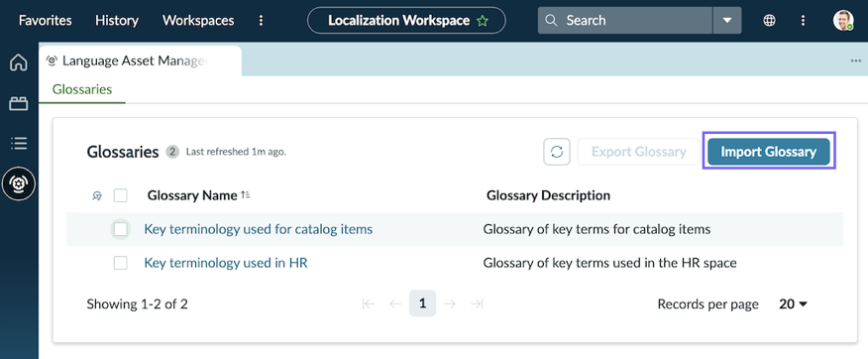Open Key terminology used in HR link
This screenshot has height=359, width=868.
(x=226, y=263)
